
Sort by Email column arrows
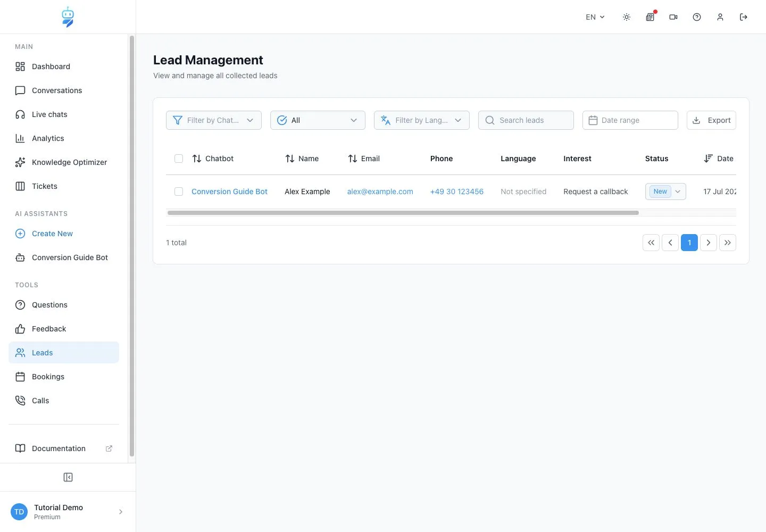(x=353, y=159)
